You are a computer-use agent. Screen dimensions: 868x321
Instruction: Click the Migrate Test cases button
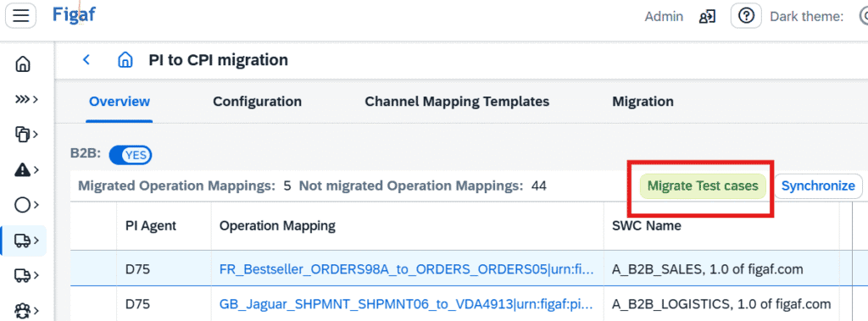pos(703,186)
